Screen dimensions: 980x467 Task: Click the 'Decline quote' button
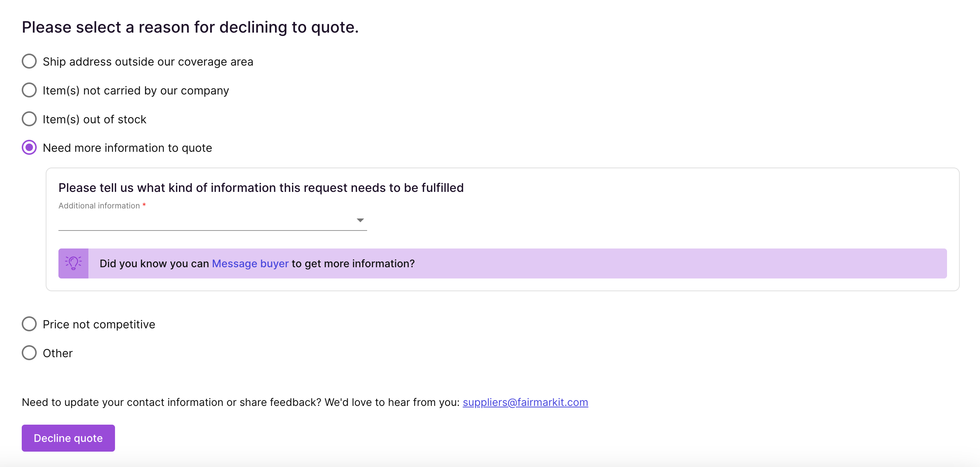pos(68,438)
